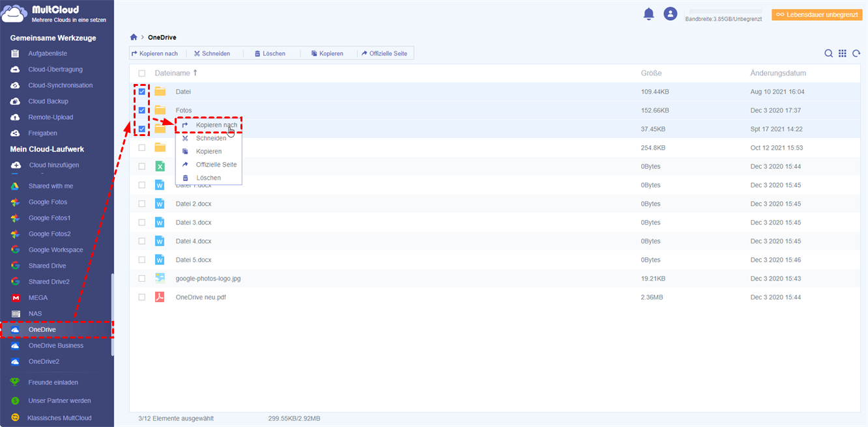Sort by Größe column header
Screen dimensions: 868x427
coord(651,74)
